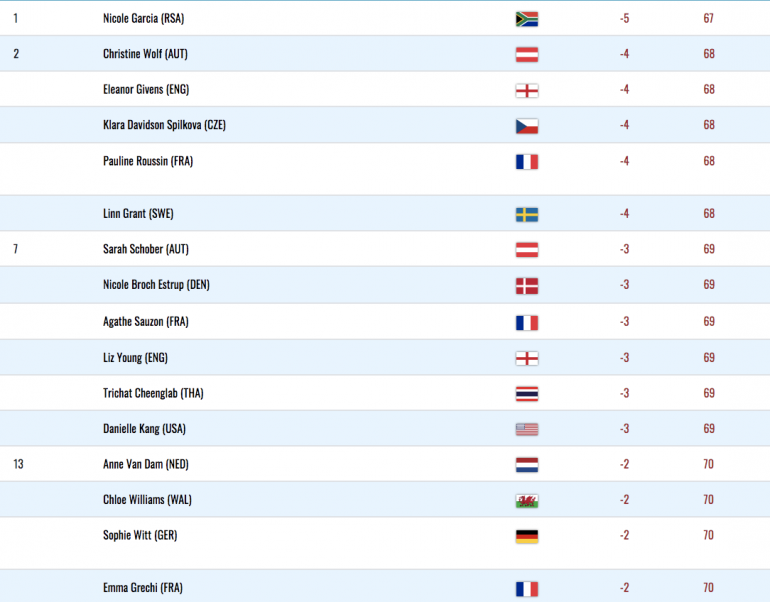Click the -5 to-par score of Nicole Garcia

[624, 19]
